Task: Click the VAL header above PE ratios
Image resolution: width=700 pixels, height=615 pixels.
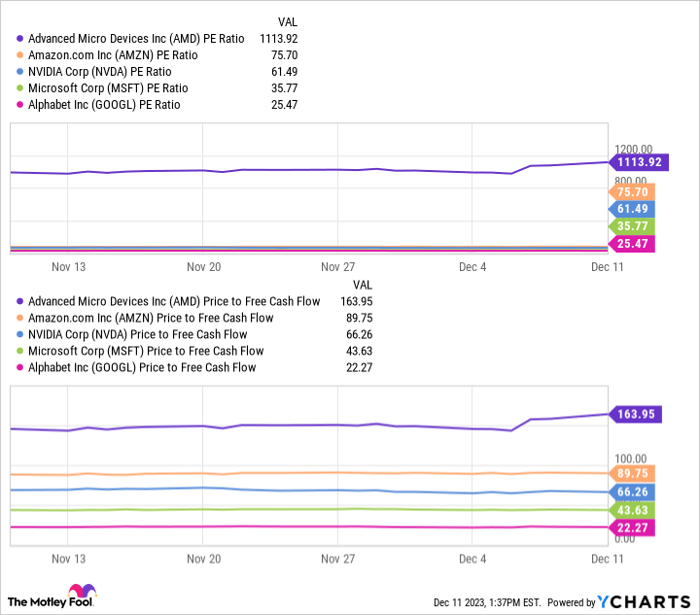Action: (288, 22)
